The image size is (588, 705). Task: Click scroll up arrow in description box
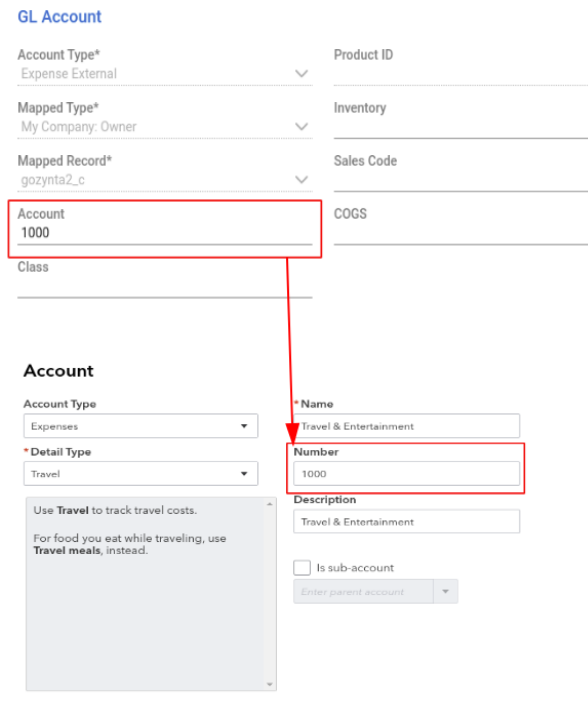tap(270, 504)
